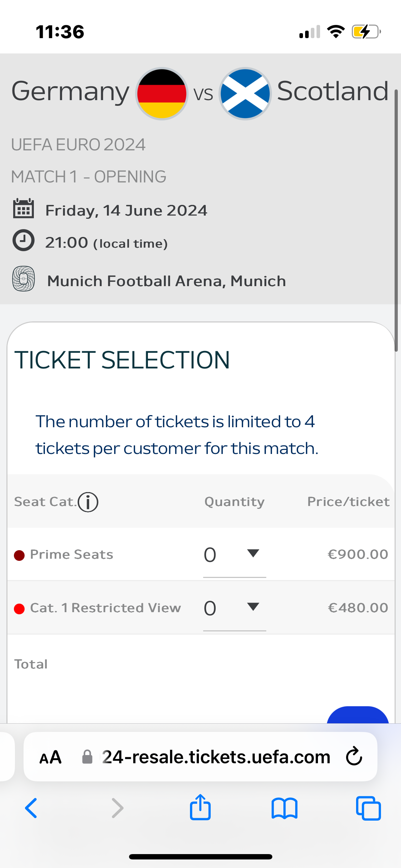Open Cat. 1 Restricted View quantity dropdown
Image resolution: width=401 pixels, height=868 pixels.
point(234,608)
